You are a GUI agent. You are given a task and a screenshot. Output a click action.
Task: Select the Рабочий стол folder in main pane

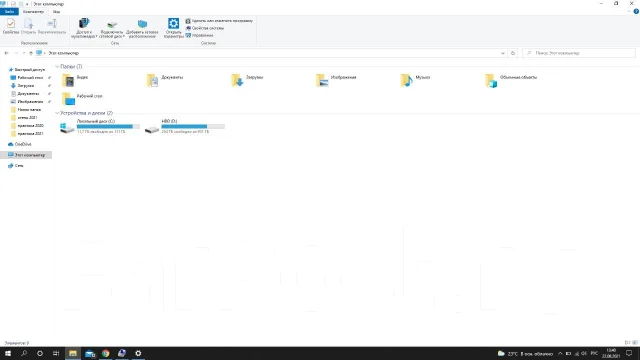pos(82,99)
